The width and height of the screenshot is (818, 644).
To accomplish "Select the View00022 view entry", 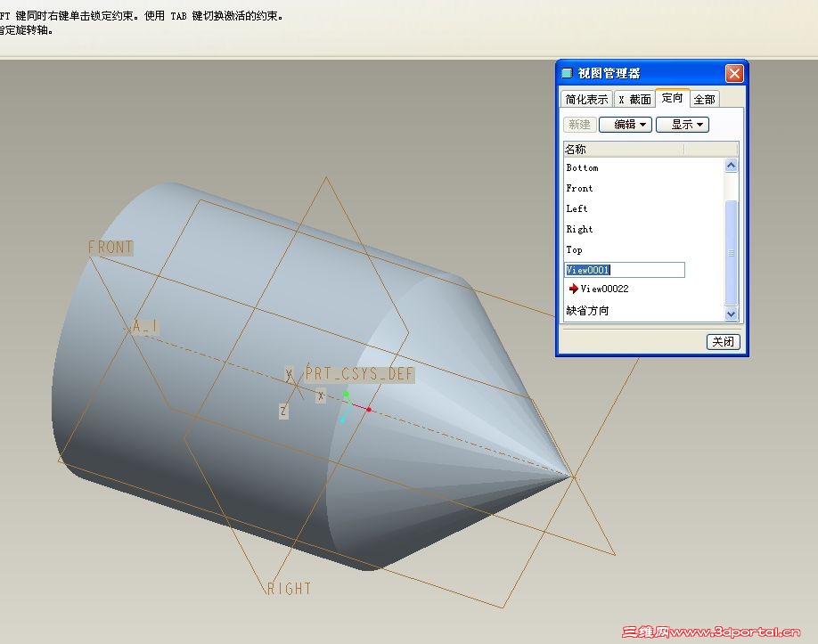I will tap(604, 289).
